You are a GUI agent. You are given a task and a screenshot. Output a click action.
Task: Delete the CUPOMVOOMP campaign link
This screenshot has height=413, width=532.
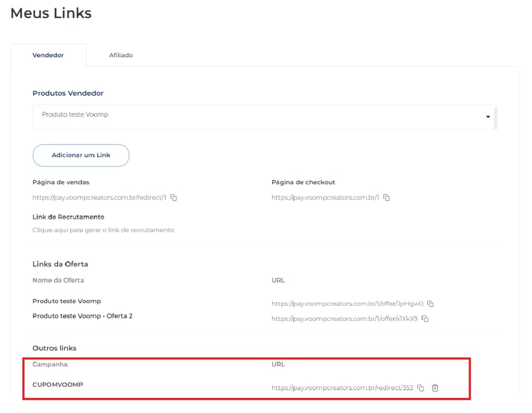point(435,388)
